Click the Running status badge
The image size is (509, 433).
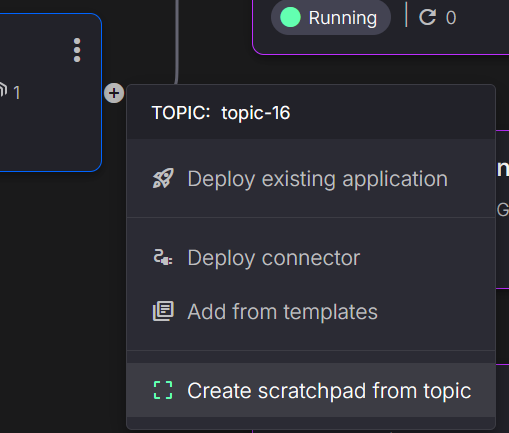click(x=331, y=17)
